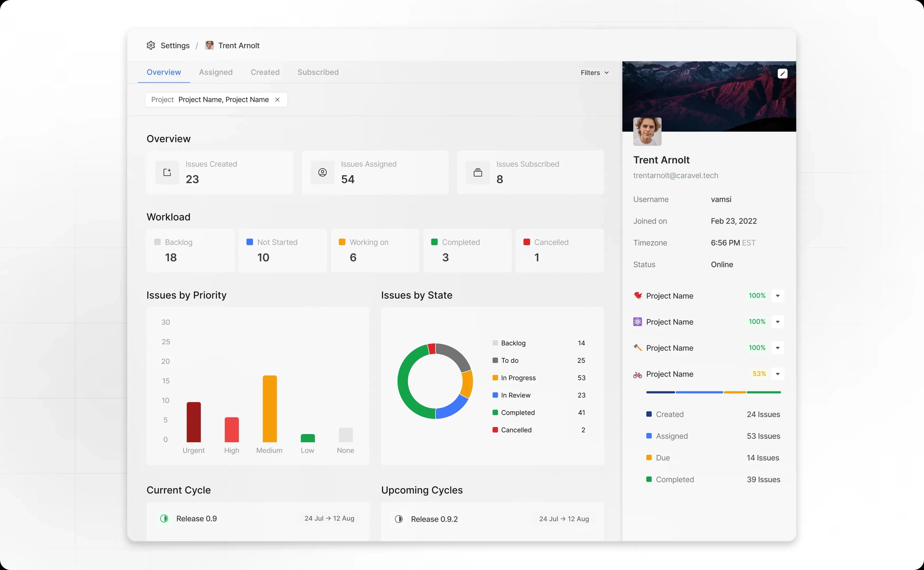Expand the first Project Name at 100%
The image size is (924, 570).
click(777, 296)
